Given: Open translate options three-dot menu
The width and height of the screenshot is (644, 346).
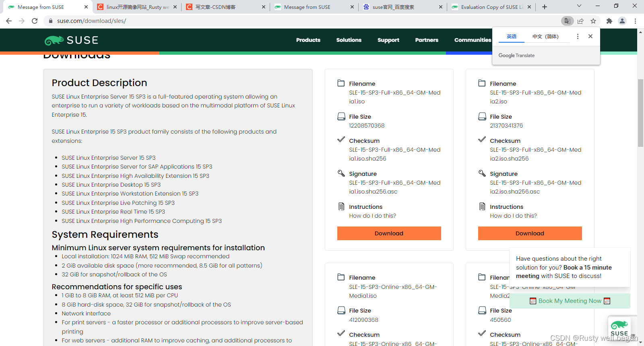Looking at the screenshot, I should pyautogui.click(x=578, y=36).
